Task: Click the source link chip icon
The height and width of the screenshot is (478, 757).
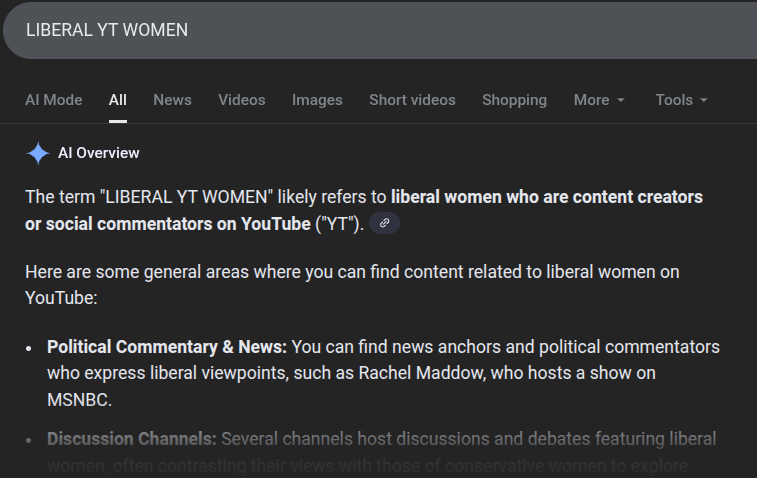Action: pyautogui.click(x=384, y=223)
